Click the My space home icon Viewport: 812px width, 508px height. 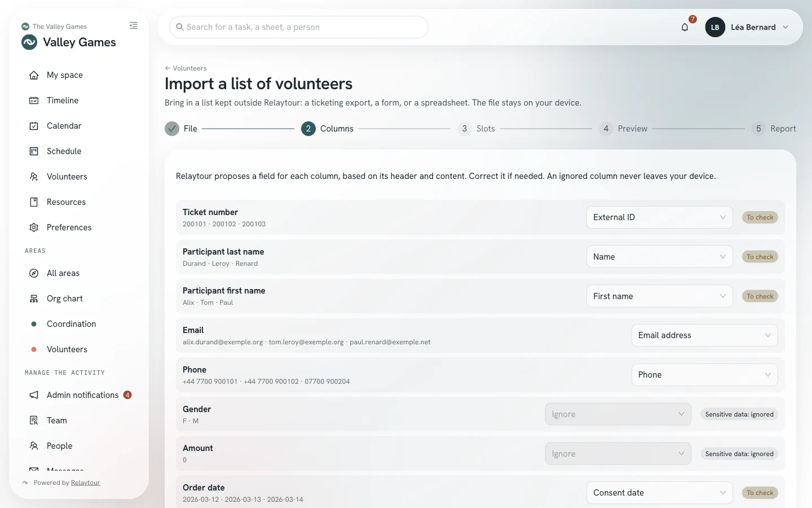pyautogui.click(x=34, y=75)
